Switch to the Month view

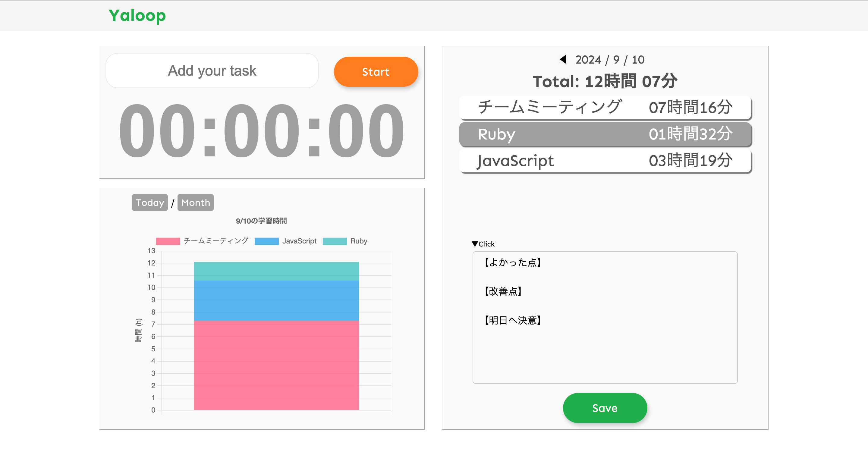(x=195, y=202)
